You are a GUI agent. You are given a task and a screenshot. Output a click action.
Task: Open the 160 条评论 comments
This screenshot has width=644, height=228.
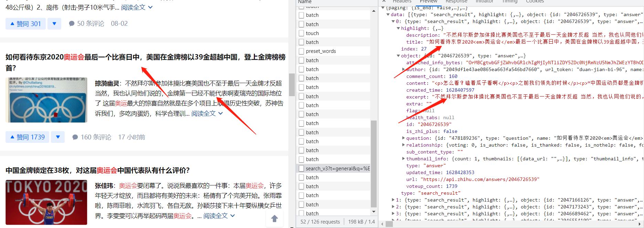pos(92,137)
